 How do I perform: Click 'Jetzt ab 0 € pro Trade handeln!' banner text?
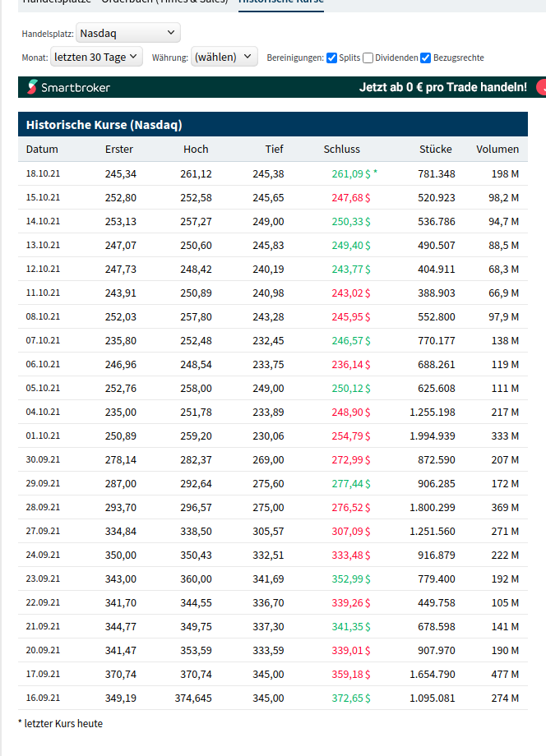pos(442,87)
